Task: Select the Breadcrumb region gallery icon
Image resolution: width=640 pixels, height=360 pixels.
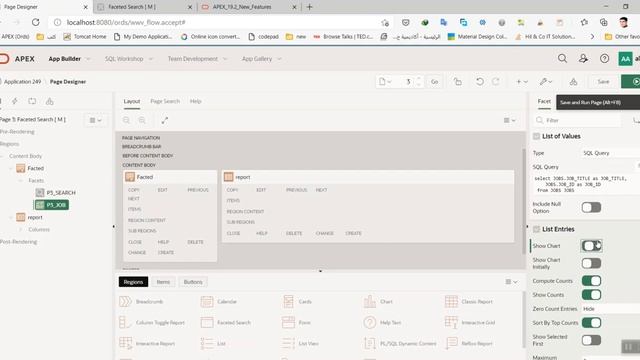Action: tap(125, 302)
